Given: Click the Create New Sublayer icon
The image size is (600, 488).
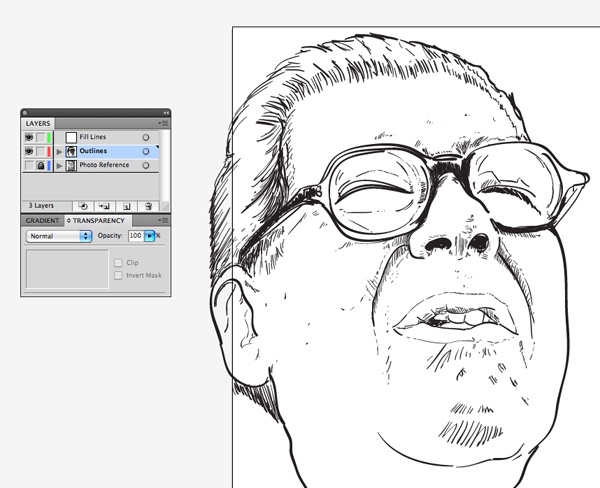Looking at the screenshot, I should (x=104, y=206).
